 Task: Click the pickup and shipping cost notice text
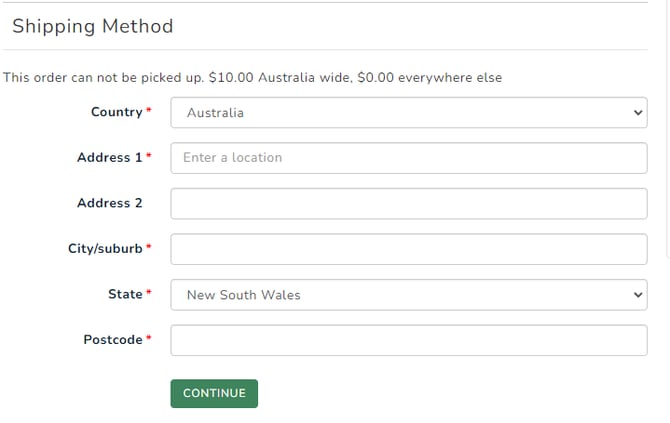[x=252, y=77]
